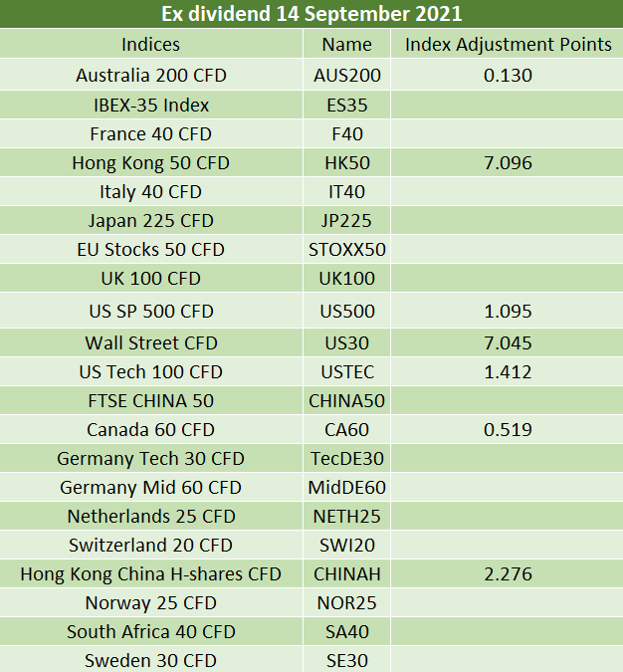Image resolution: width=623 pixels, height=672 pixels.
Task: Click the Ex dividend 14 September 2021 title
Action: (311, 13)
